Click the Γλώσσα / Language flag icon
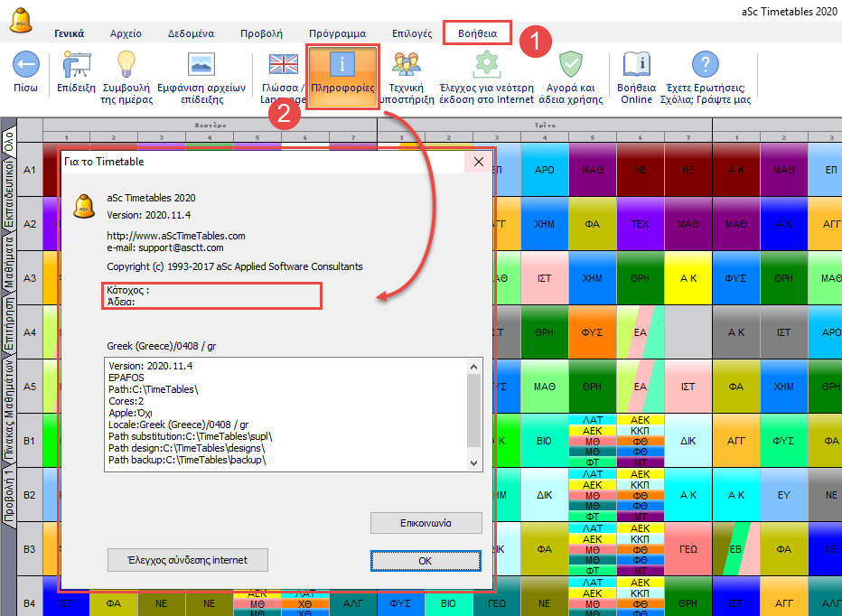Screen dimensions: 842x616 click(x=284, y=65)
